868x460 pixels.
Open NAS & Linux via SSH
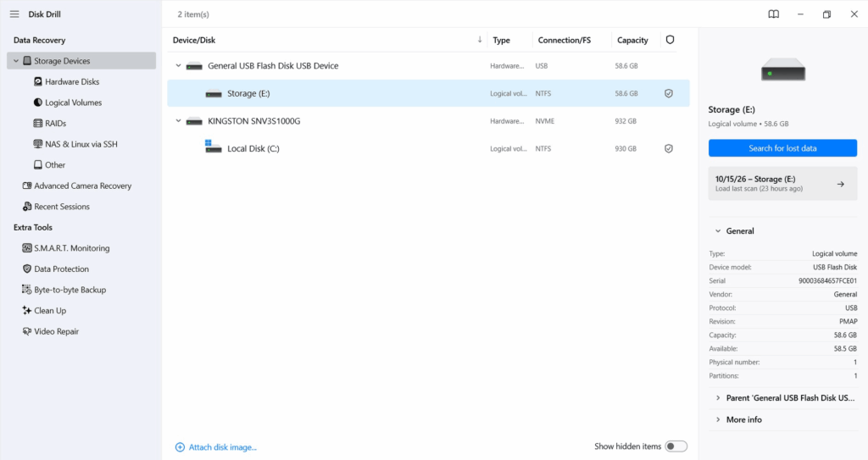(x=81, y=145)
